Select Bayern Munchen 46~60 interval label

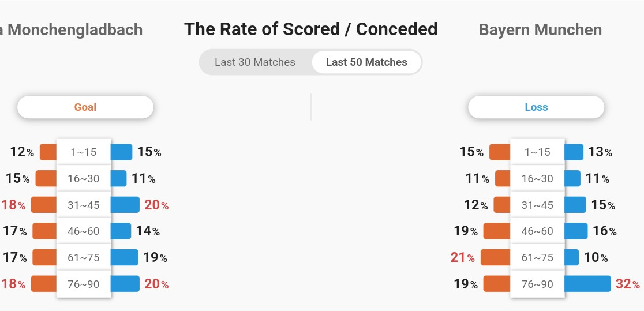(537, 231)
